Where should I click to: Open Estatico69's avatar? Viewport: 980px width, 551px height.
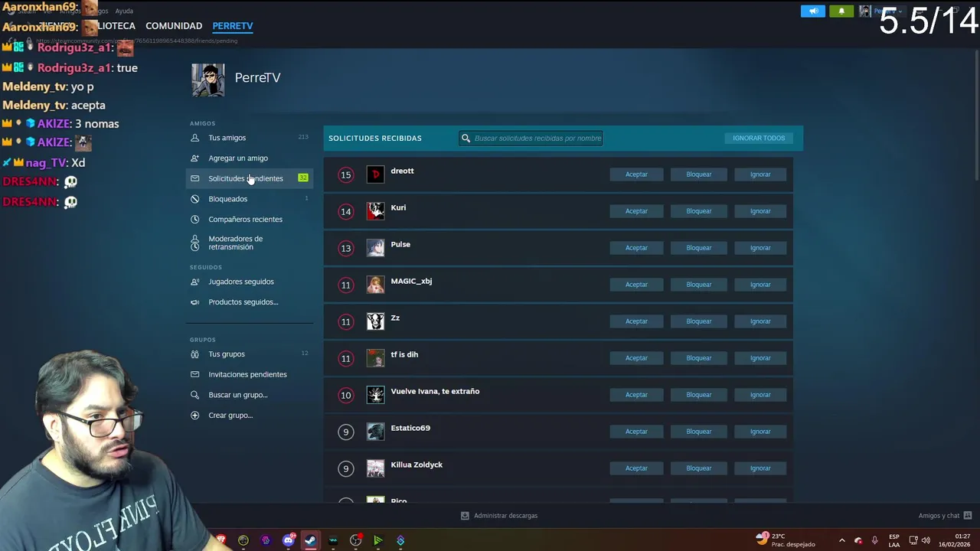click(375, 432)
